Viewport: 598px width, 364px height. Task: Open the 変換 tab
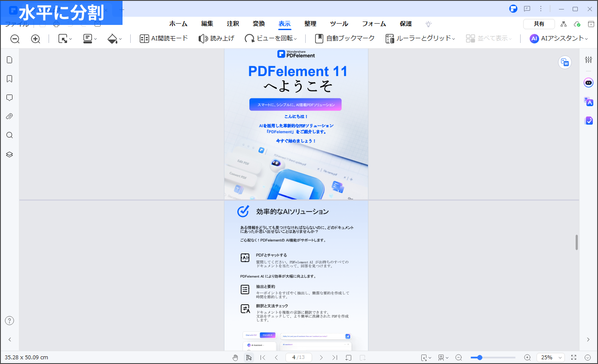click(x=259, y=24)
